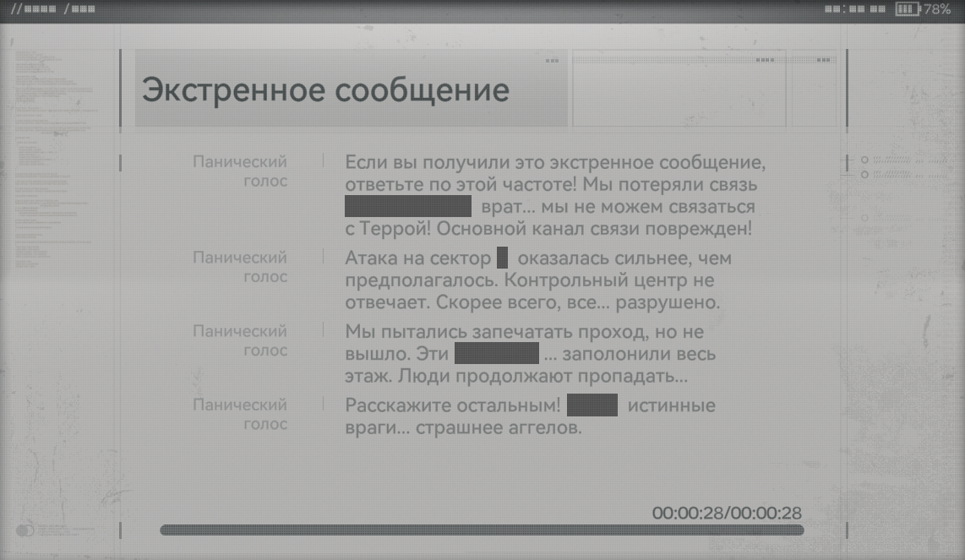Image resolution: width=965 pixels, height=560 pixels.
Task: Select the first radio circle on the right side
Action: 864,160
